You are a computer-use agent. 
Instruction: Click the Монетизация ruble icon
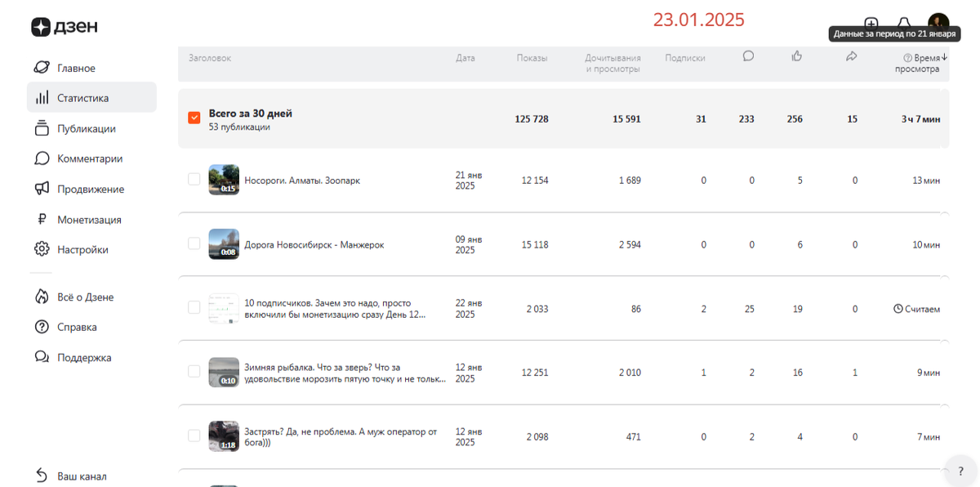(42, 219)
